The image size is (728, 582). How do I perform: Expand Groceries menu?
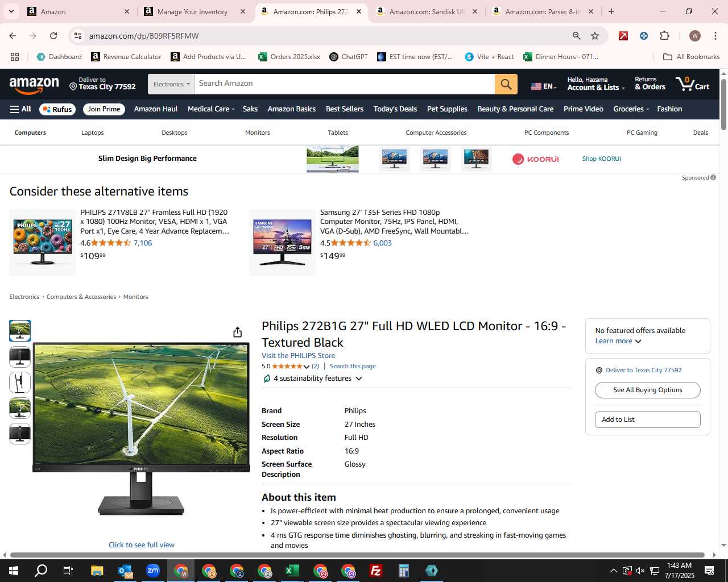631,109
